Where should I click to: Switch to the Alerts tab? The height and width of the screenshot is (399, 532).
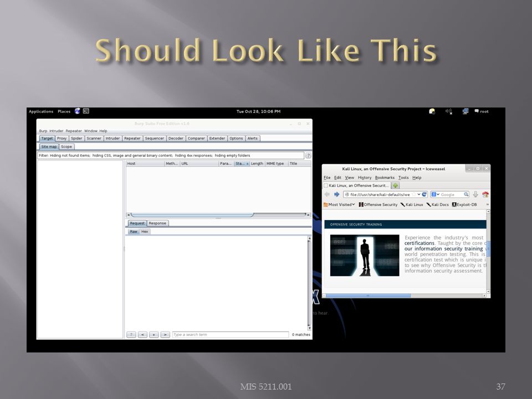[253, 139]
